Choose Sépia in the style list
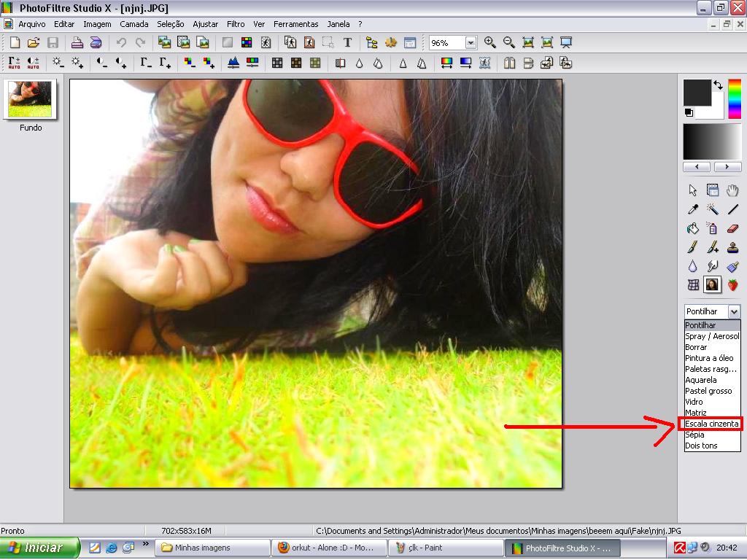 (x=712, y=435)
